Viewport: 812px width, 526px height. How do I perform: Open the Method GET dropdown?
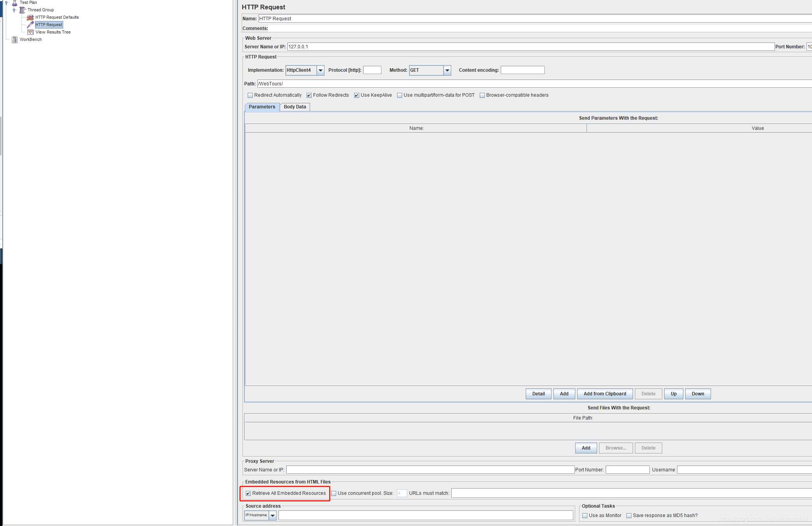point(447,70)
